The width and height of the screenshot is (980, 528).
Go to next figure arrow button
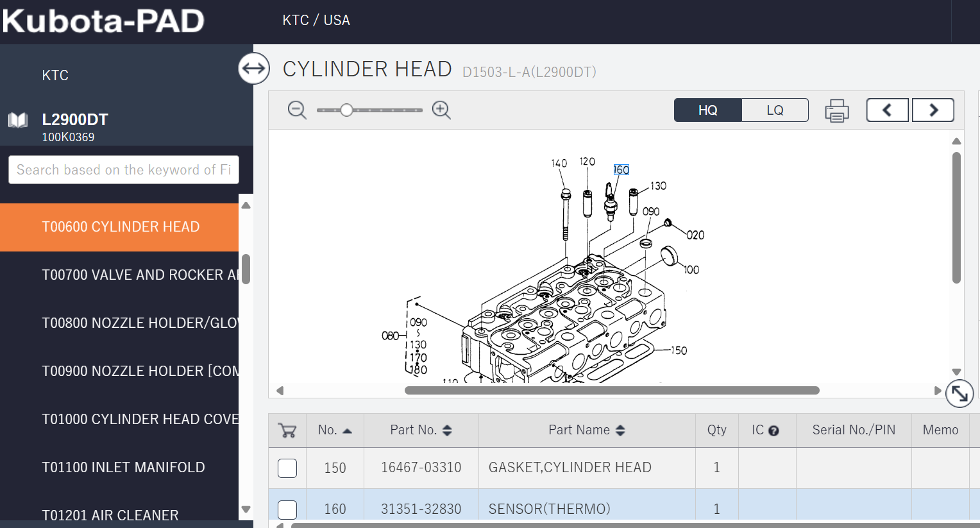pos(933,110)
